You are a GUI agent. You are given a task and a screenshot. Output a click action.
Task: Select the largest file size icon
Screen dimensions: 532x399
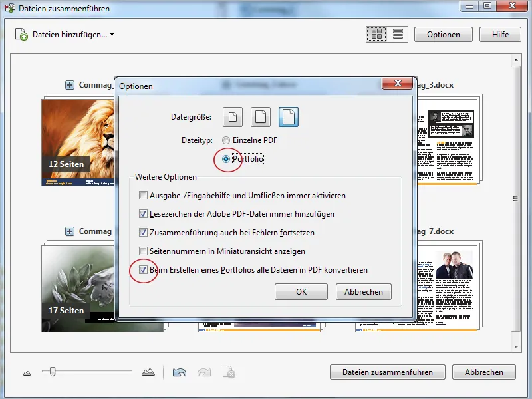[x=289, y=117]
